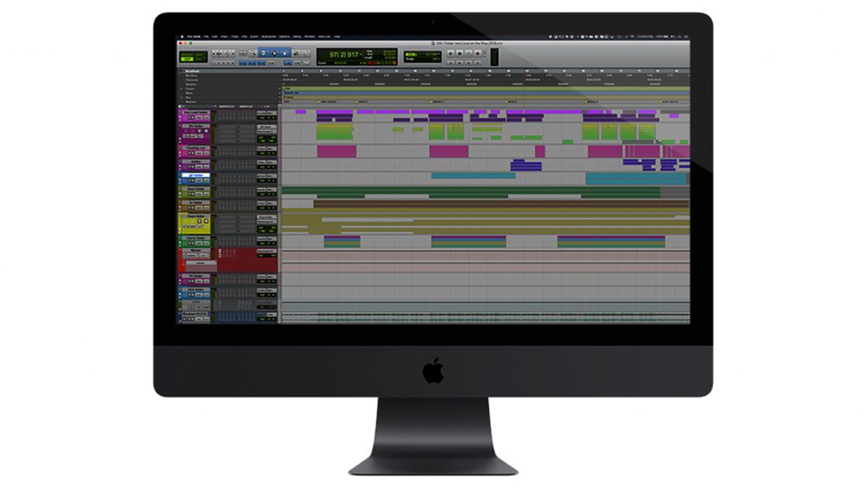Viewport: 868px width, 487px height.
Task: Click the Verse 2 marker in Markers ruler
Action: [x=511, y=102]
